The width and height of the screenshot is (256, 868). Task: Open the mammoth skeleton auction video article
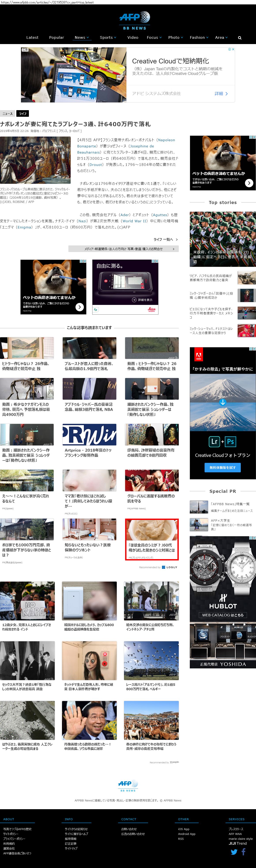click(x=27, y=397)
